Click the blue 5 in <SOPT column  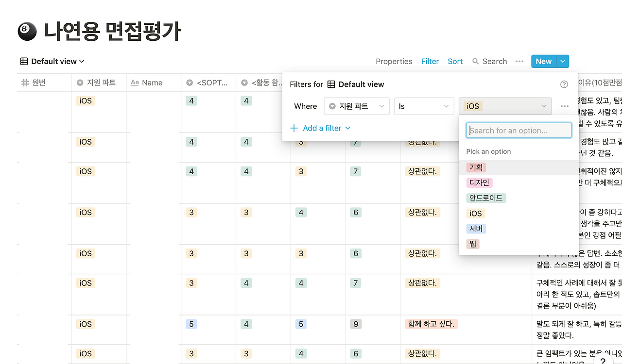click(191, 324)
